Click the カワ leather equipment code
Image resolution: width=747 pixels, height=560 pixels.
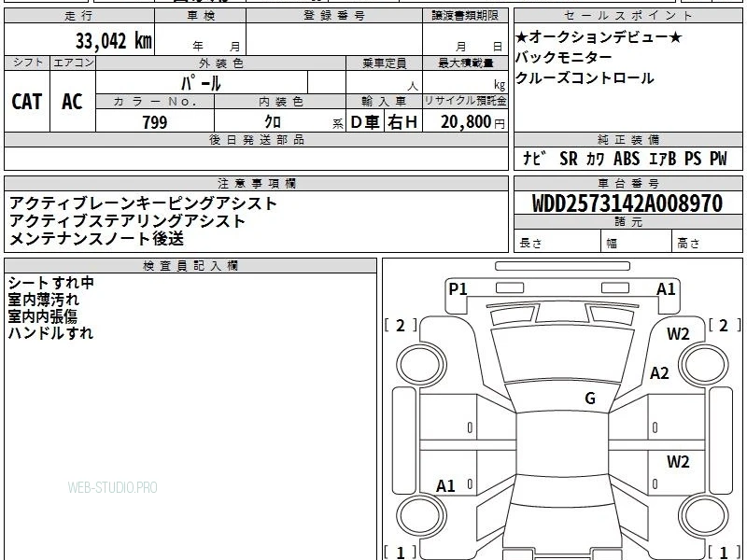pyautogui.click(x=596, y=159)
